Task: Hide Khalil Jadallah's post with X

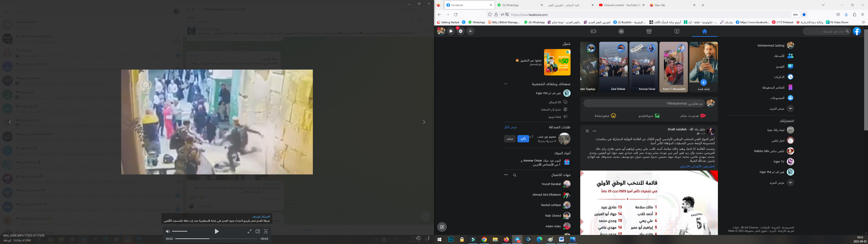Action: point(587,131)
